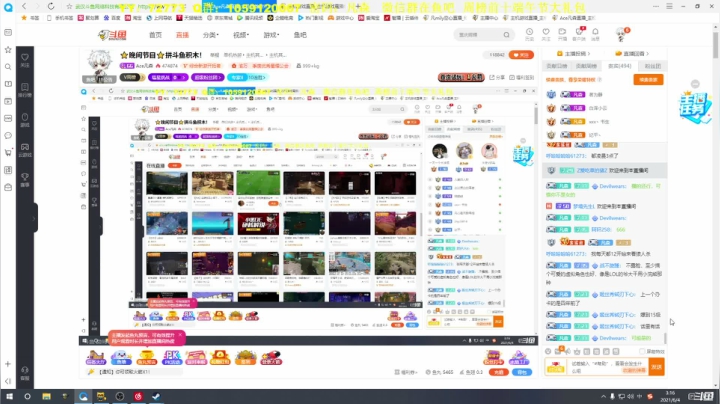Image resolution: width=720 pixels, height=404 pixels.
Task: Click the blue ghost gift icon
Action: pyautogui.click(x=121, y=357)
